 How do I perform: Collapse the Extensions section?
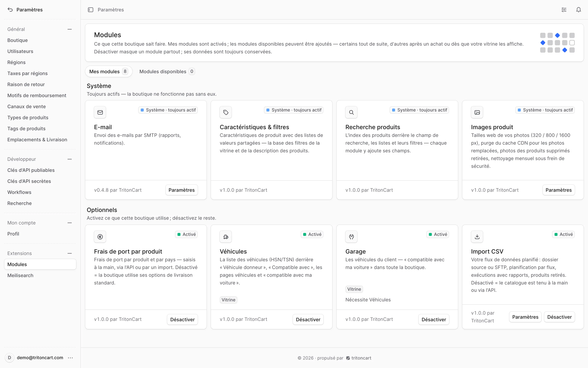(70, 253)
